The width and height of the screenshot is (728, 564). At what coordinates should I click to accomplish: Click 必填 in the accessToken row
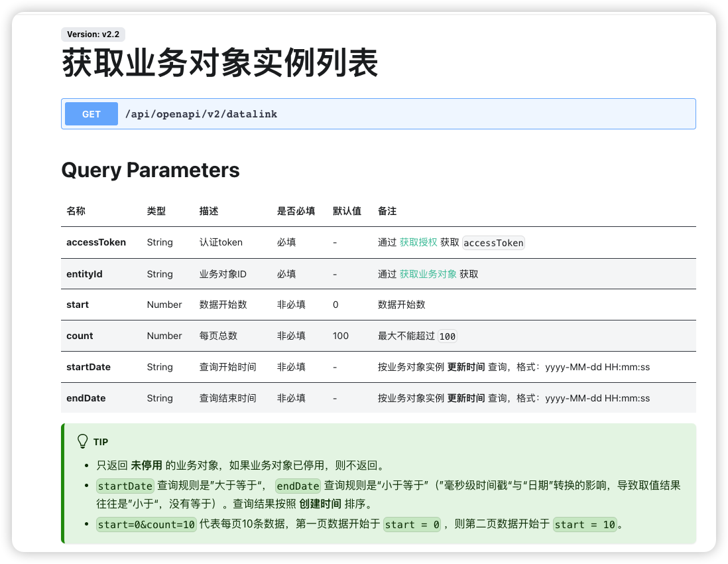click(286, 242)
